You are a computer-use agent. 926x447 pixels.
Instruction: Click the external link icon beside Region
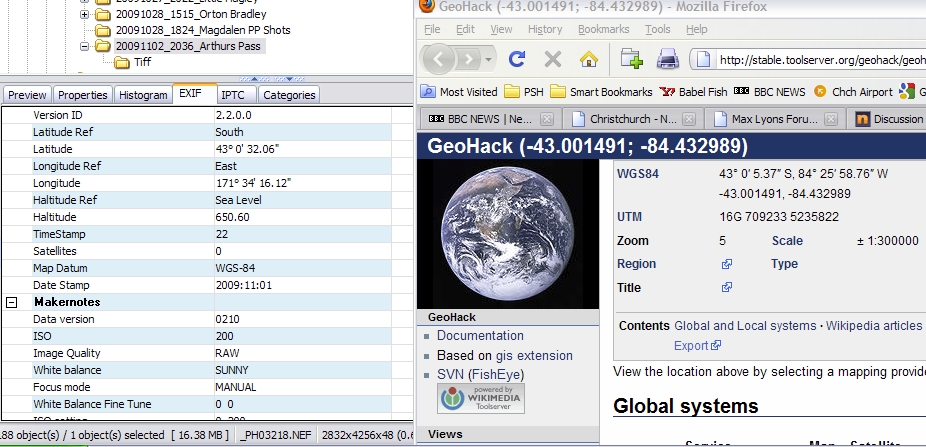727,264
